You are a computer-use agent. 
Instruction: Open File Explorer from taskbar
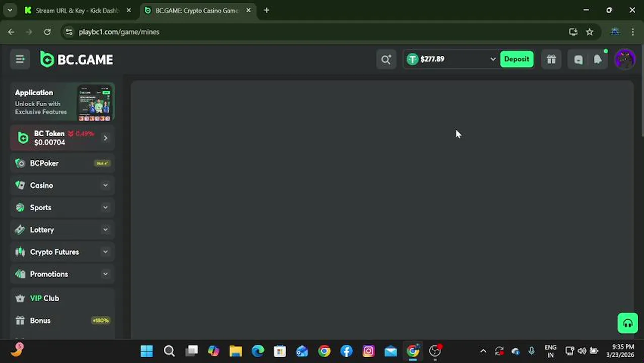236,351
